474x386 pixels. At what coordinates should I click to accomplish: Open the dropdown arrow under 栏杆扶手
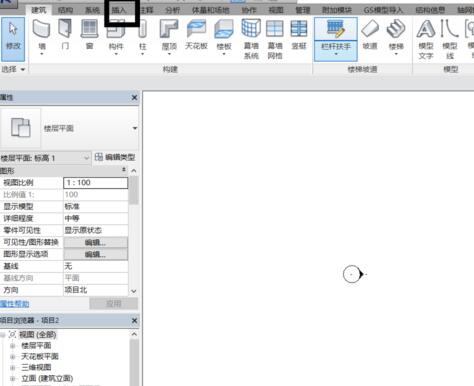point(336,54)
